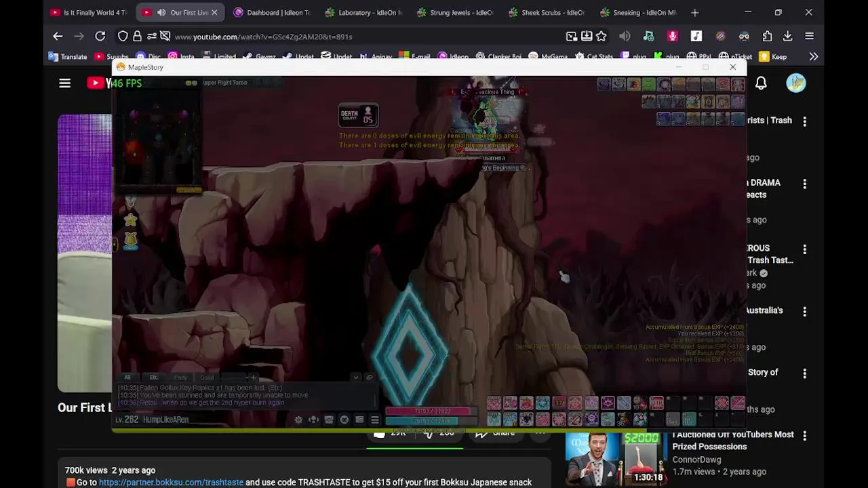Select the 'Guild' chat tab in MapleStory
The image size is (868, 488).
tap(207, 378)
